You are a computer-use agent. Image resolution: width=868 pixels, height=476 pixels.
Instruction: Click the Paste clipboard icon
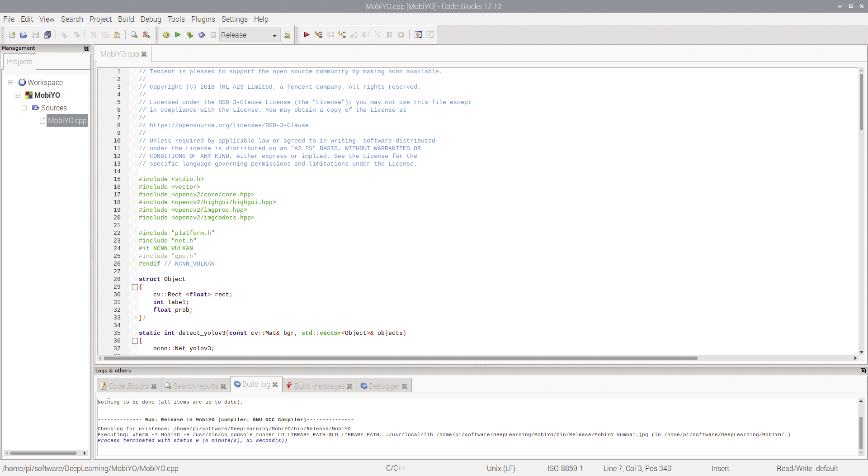pos(117,35)
